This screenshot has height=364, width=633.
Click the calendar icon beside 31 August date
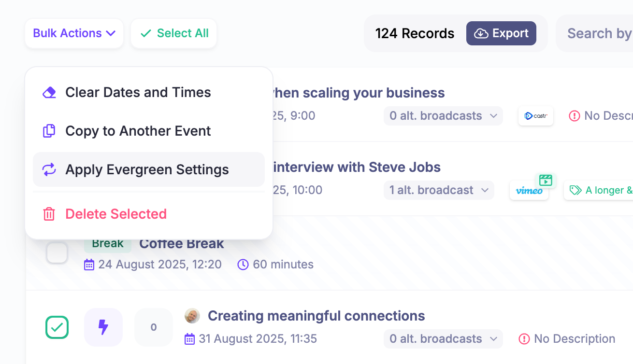[190, 339]
